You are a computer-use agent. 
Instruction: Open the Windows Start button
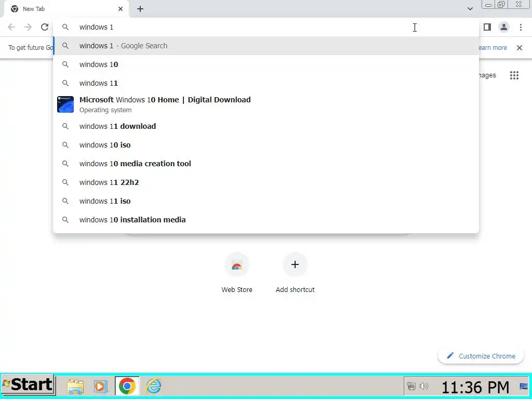(x=28, y=385)
